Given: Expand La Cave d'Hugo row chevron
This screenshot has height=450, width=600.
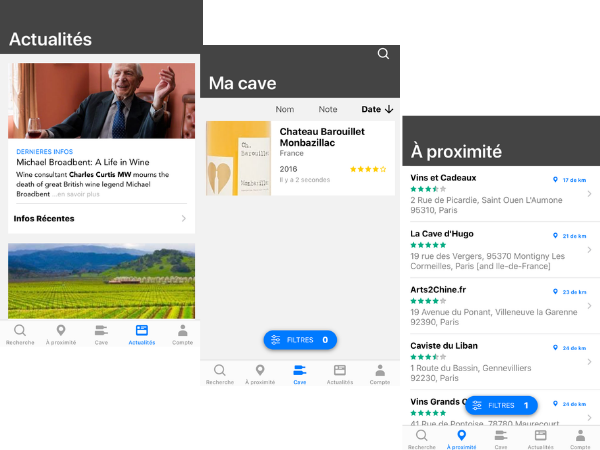Looking at the screenshot, I should [x=589, y=250].
